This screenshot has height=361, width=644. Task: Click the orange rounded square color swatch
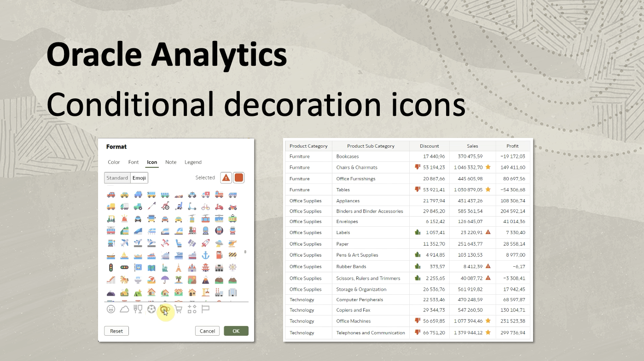click(238, 178)
